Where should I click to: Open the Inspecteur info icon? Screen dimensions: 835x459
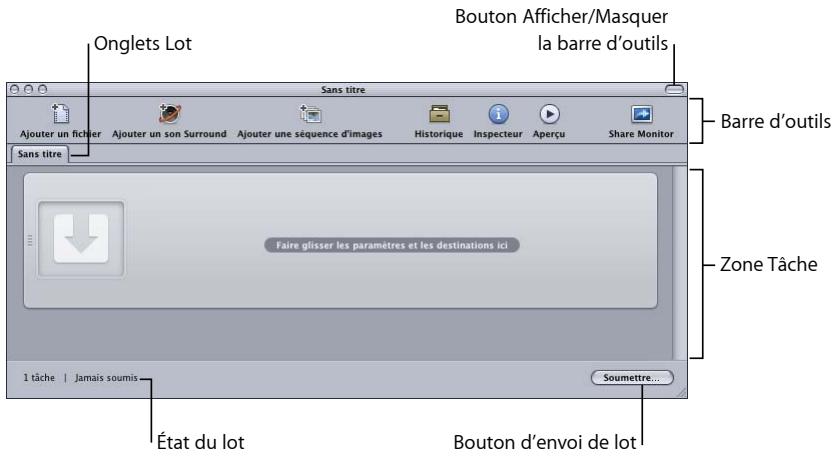(x=499, y=115)
